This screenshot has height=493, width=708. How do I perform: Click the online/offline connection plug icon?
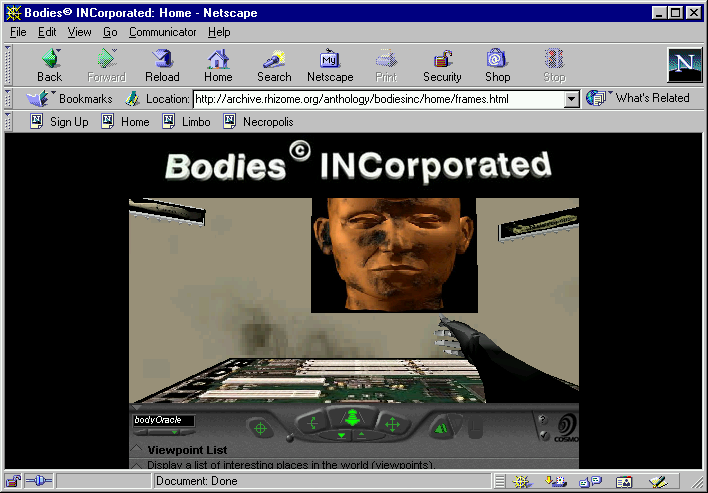point(39,481)
